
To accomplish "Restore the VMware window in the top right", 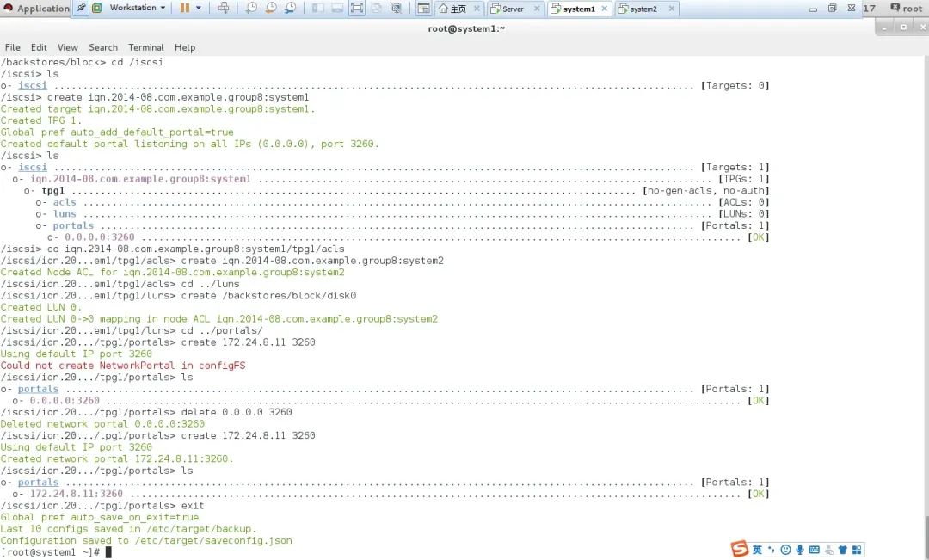I will pos(832,9).
